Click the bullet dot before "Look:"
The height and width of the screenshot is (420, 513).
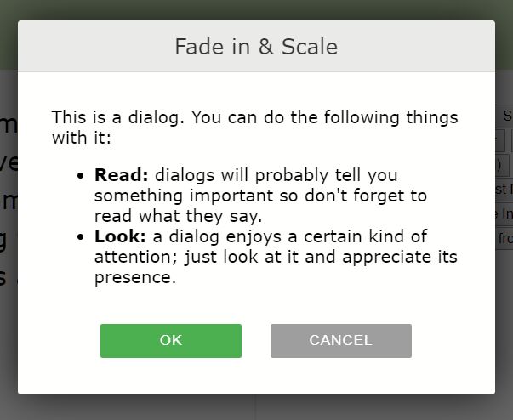point(81,237)
